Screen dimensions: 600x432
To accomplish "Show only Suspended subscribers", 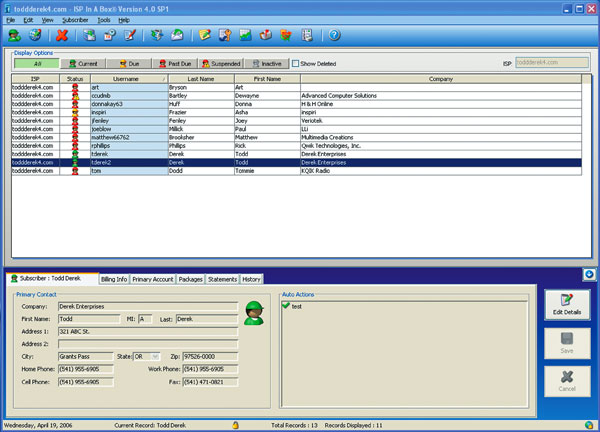I will (x=221, y=63).
